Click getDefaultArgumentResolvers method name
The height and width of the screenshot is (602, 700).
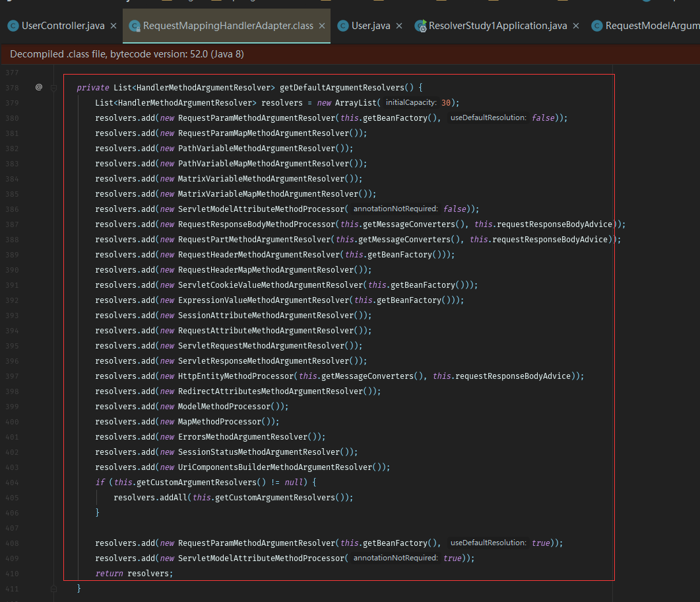point(342,88)
